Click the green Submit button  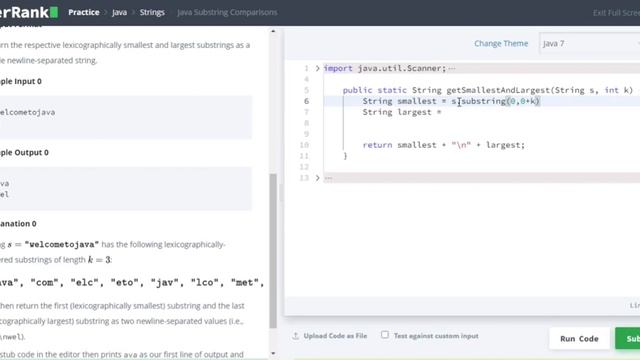click(x=628, y=338)
